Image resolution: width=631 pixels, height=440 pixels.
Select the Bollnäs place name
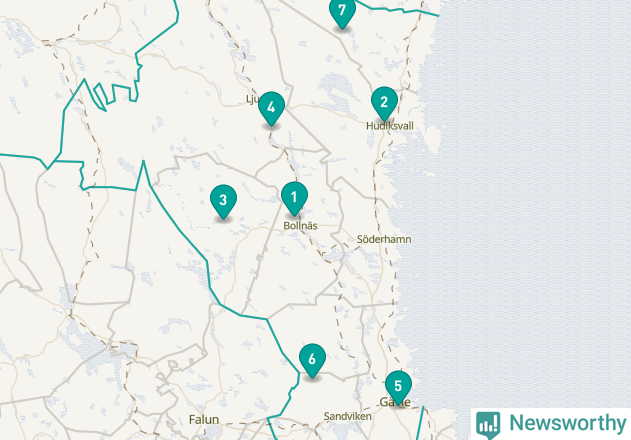tap(300, 226)
